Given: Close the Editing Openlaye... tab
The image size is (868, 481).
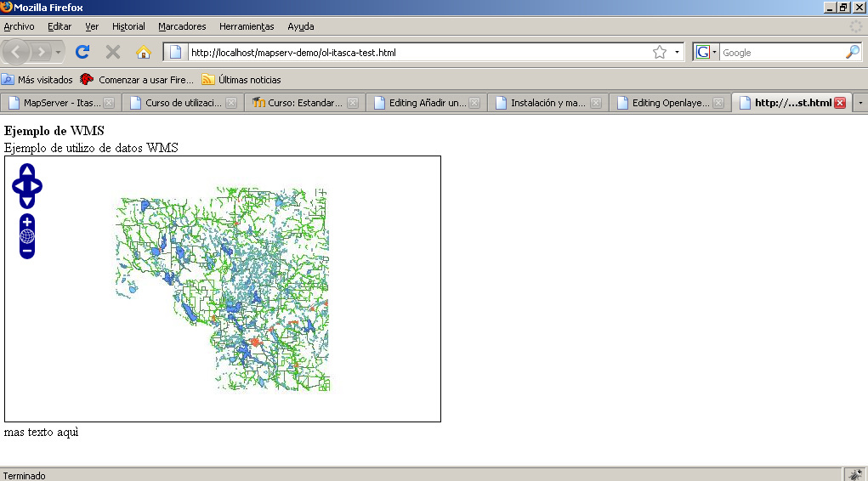Looking at the screenshot, I should [718, 103].
